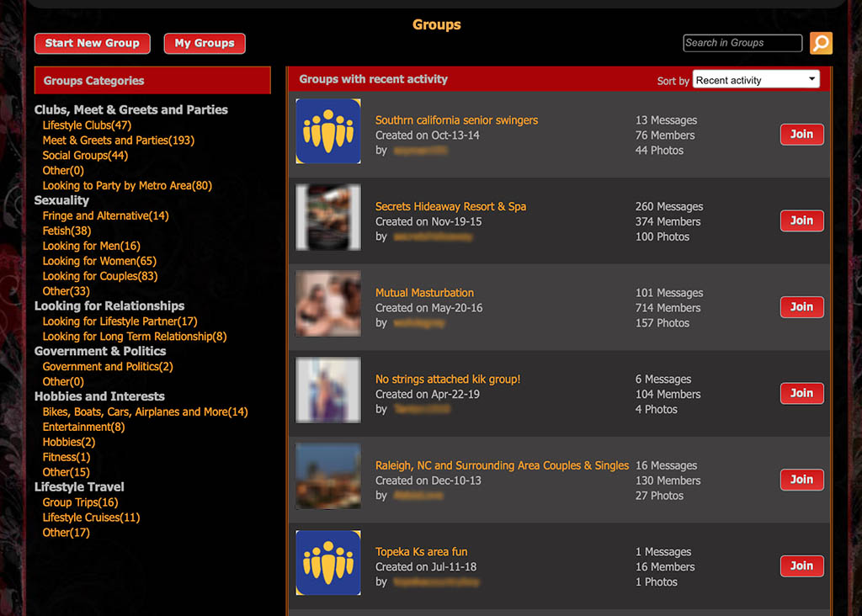Viewport: 862px width, 616px height.
Task: Click the Raleigh NC group thumbnail
Action: click(327, 476)
